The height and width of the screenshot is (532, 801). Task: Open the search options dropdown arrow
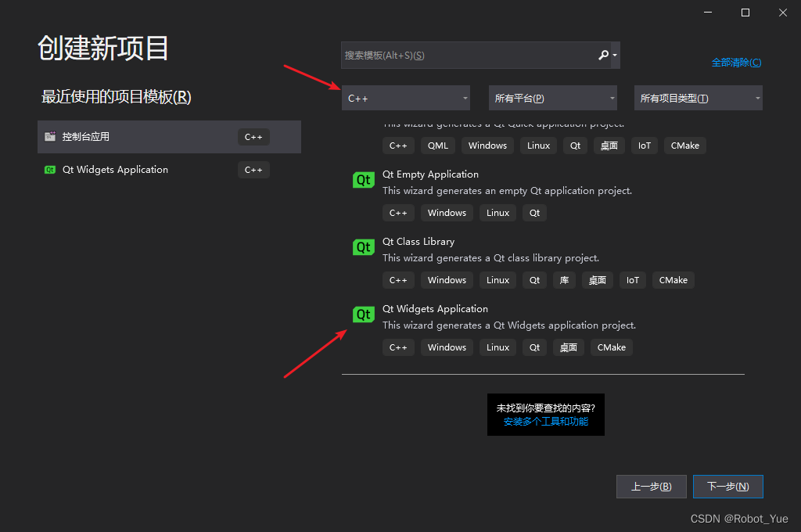pos(615,56)
